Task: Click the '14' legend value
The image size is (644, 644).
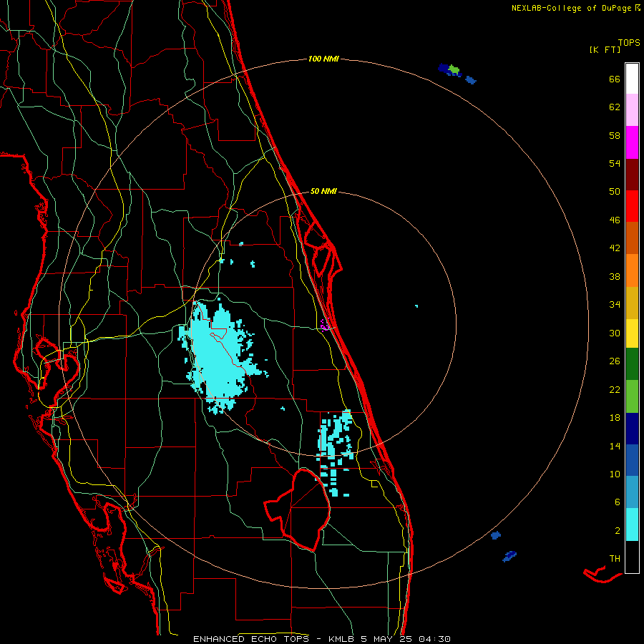Action: (x=615, y=446)
